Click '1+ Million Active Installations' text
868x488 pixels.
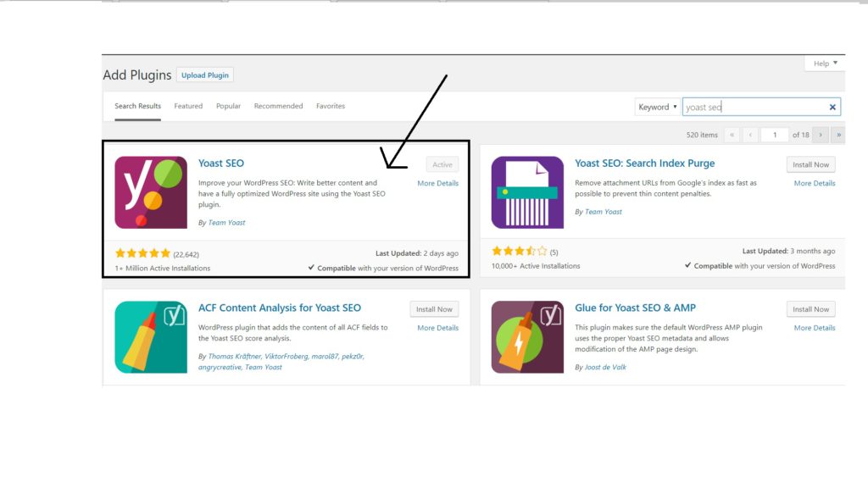click(x=162, y=269)
